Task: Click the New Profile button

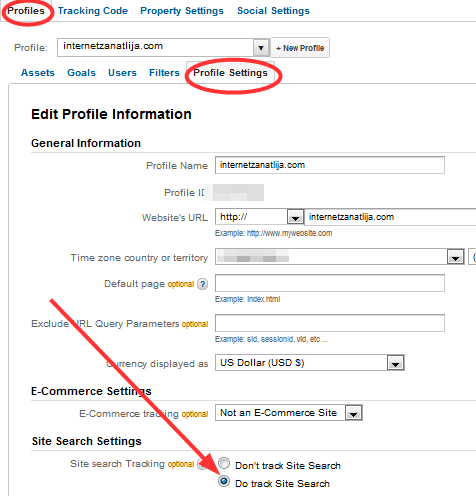Action: [x=300, y=48]
